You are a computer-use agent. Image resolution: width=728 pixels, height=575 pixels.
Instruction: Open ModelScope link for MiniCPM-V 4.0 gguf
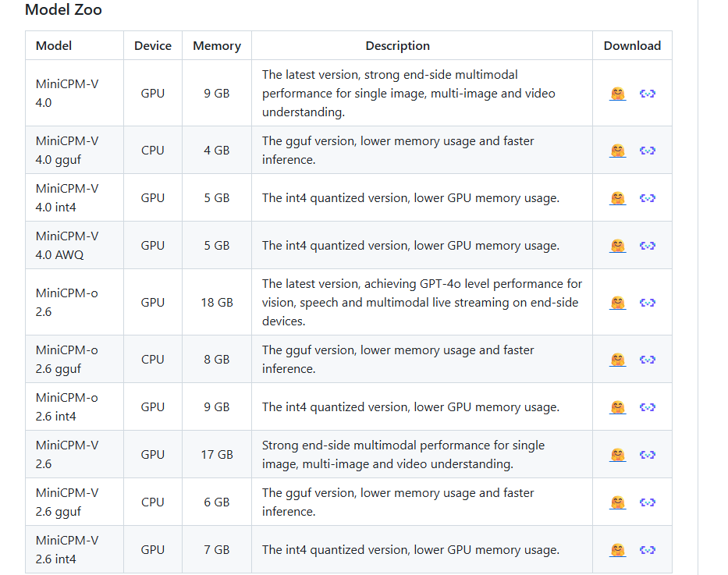click(x=647, y=151)
